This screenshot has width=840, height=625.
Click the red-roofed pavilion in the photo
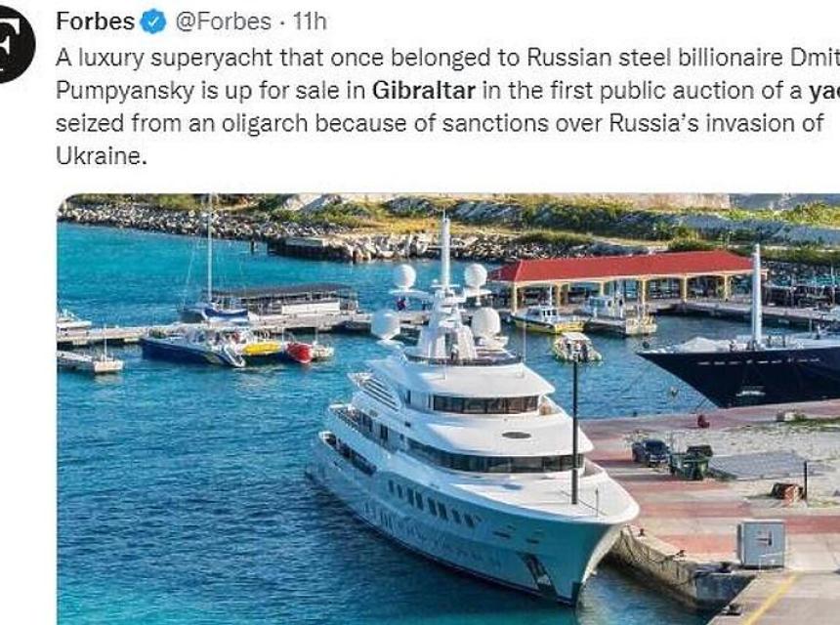pos(623,271)
